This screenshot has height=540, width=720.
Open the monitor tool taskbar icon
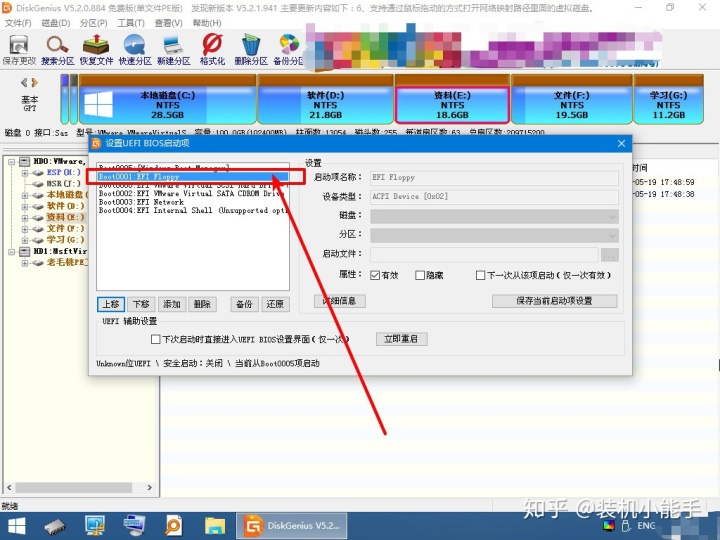(135, 526)
